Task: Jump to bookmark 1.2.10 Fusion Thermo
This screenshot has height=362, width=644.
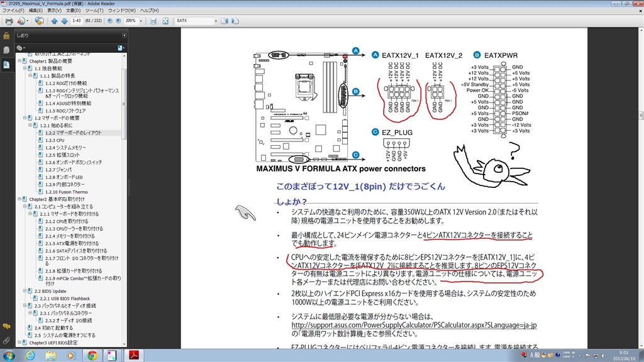Action: pyautogui.click(x=67, y=192)
